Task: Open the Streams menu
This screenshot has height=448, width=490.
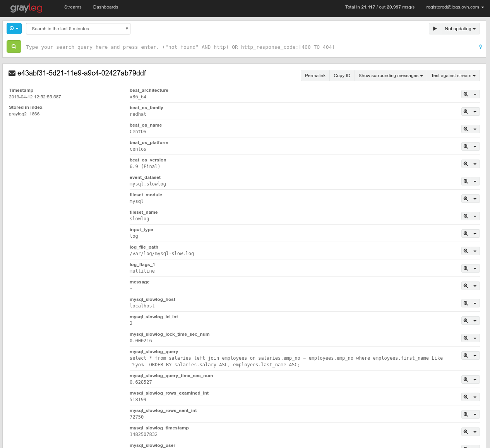Action: tap(73, 7)
